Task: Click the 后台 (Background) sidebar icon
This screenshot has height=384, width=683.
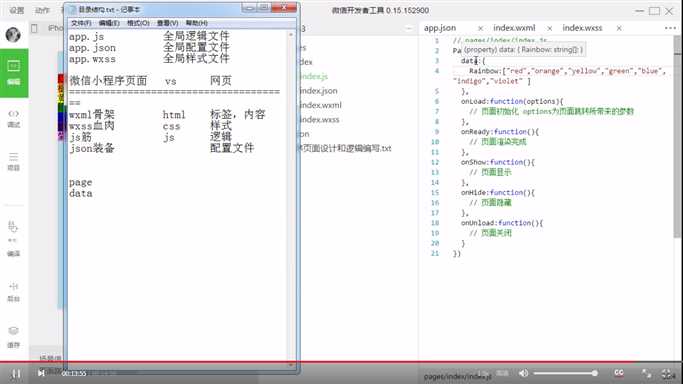Action: click(14, 292)
